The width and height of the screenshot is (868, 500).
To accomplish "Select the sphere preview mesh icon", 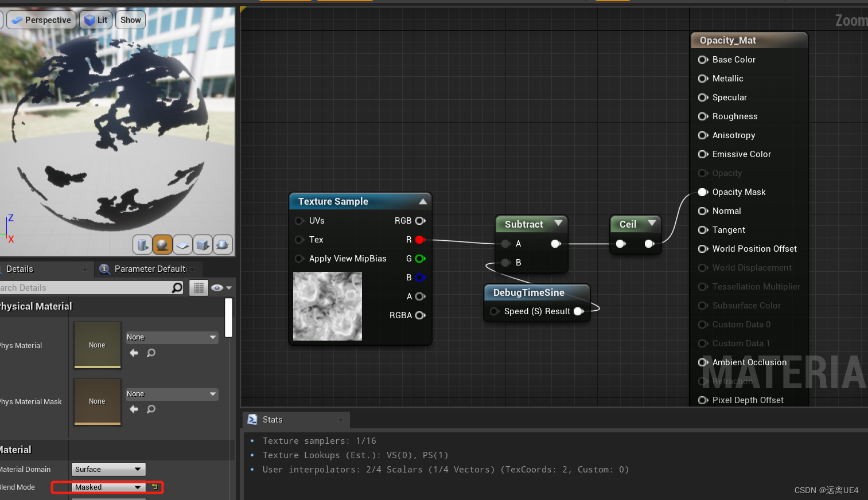I will (x=162, y=244).
